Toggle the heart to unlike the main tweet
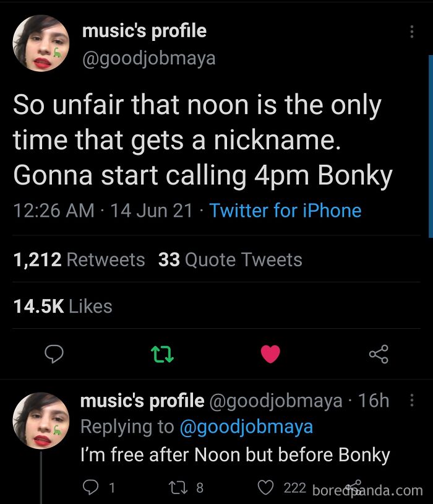 [x=270, y=353]
